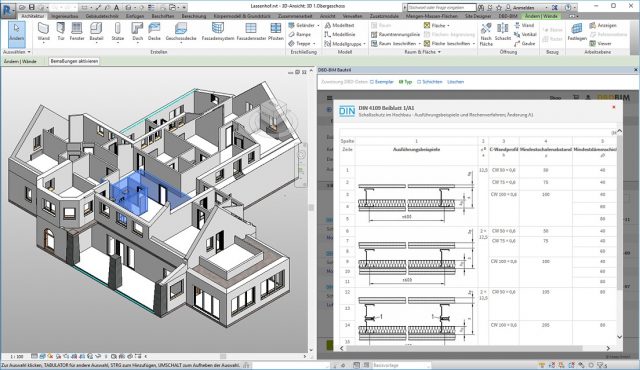
Task: Click the Löschen link in DBD panel
Action: 456,82
